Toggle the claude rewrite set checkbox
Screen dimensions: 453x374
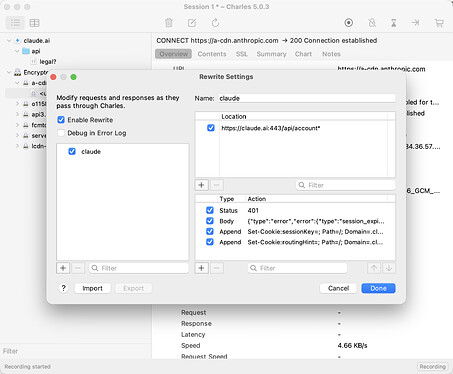(x=72, y=151)
